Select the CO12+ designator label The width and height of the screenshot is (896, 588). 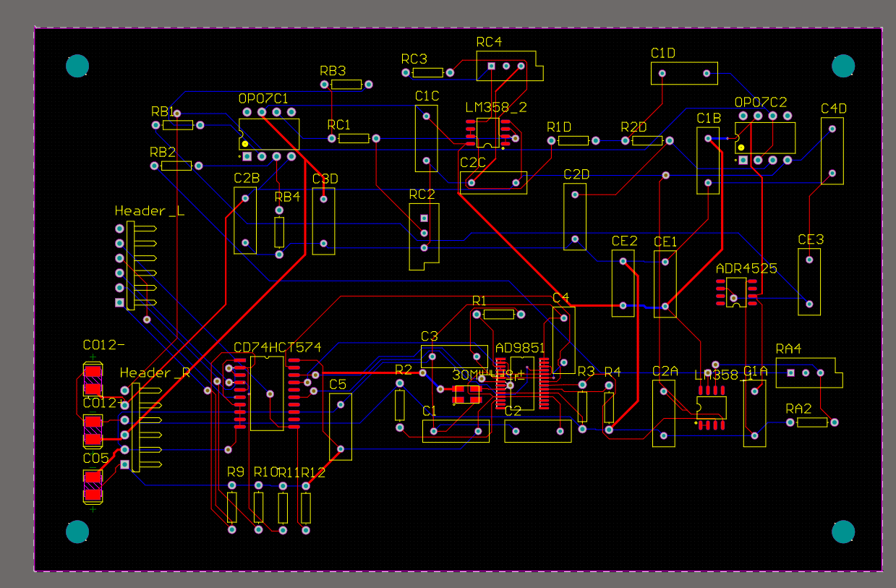[104, 403]
